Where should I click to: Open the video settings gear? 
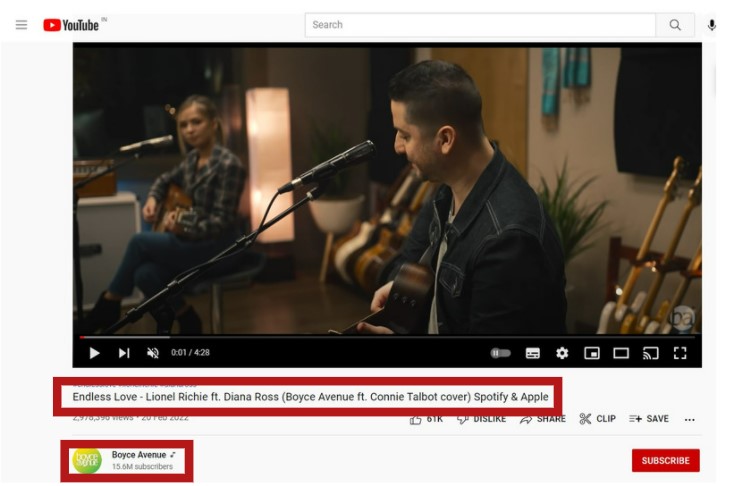tap(562, 353)
